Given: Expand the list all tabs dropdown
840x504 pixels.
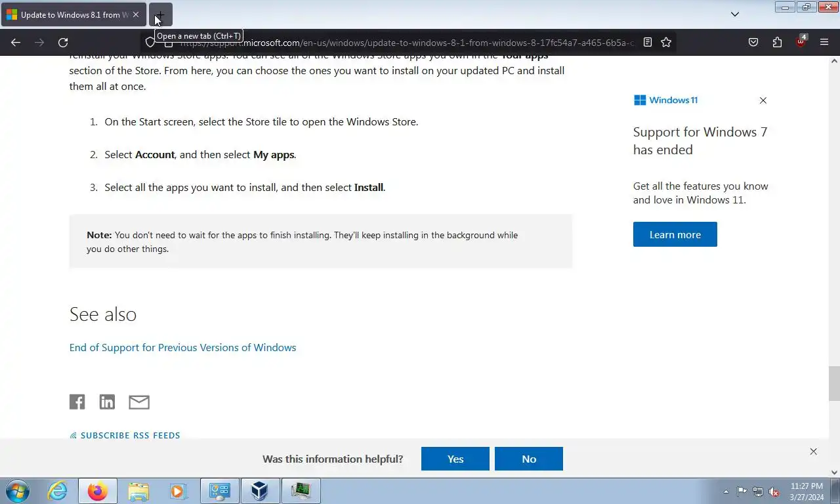Looking at the screenshot, I should tap(735, 14).
